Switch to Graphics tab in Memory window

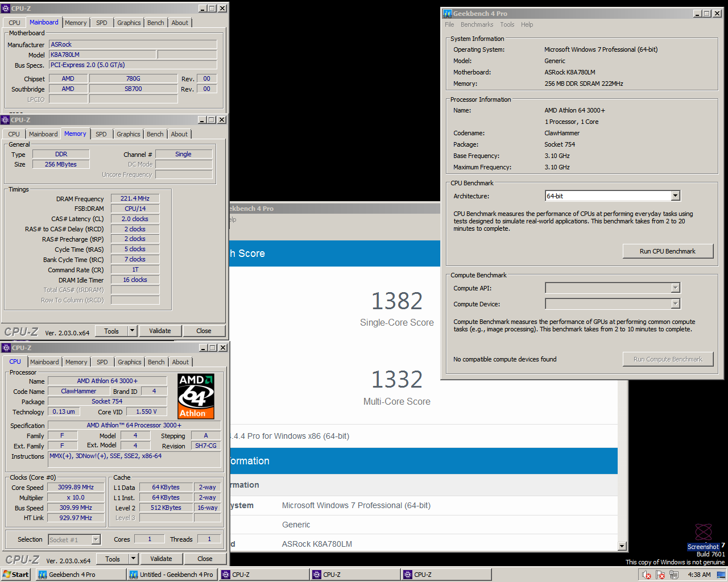click(129, 134)
